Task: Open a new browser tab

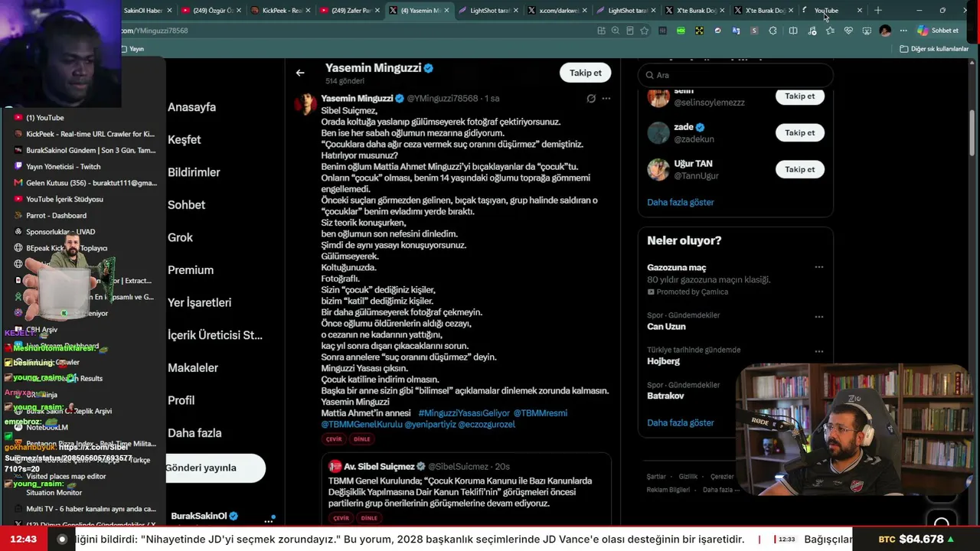Action: [x=878, y=11]
